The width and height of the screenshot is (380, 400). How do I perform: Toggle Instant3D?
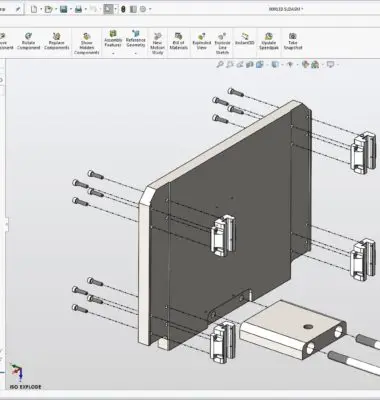pos(245,39)
